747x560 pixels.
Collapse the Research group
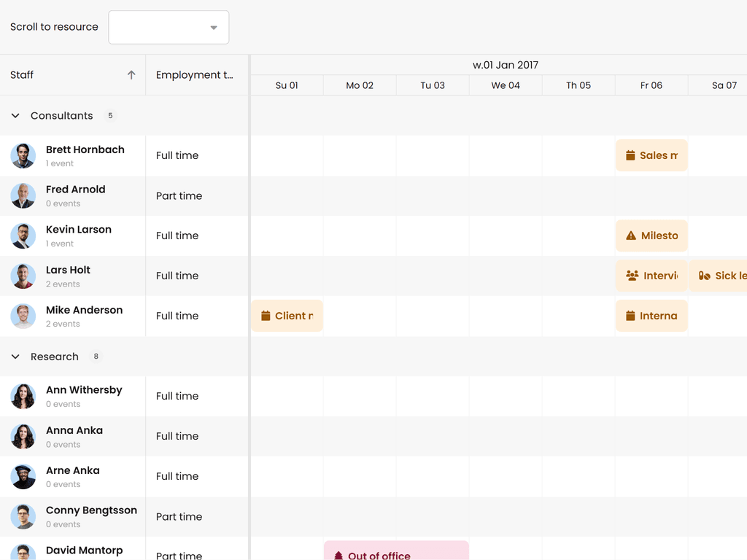point(15,357)
